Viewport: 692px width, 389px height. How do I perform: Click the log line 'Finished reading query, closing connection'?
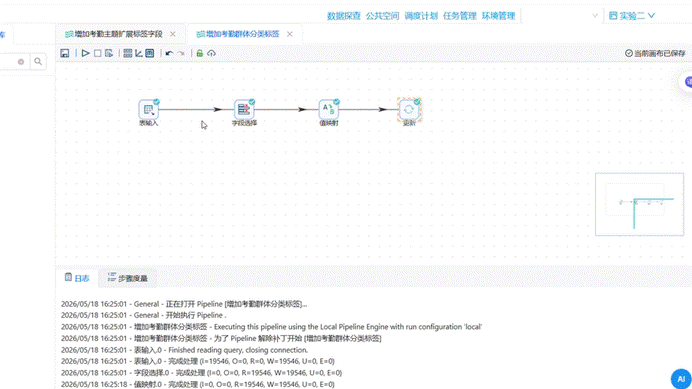[184, 350]
